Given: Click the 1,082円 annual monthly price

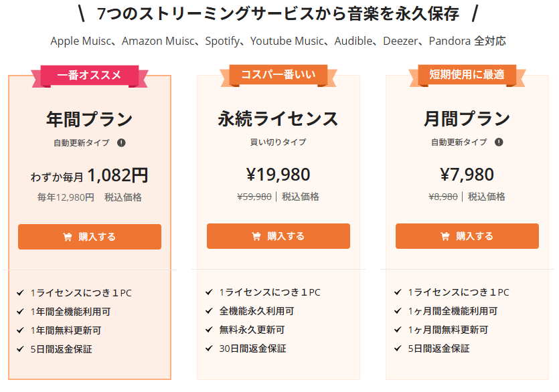Looking at the screenshot, I should 118,175.
